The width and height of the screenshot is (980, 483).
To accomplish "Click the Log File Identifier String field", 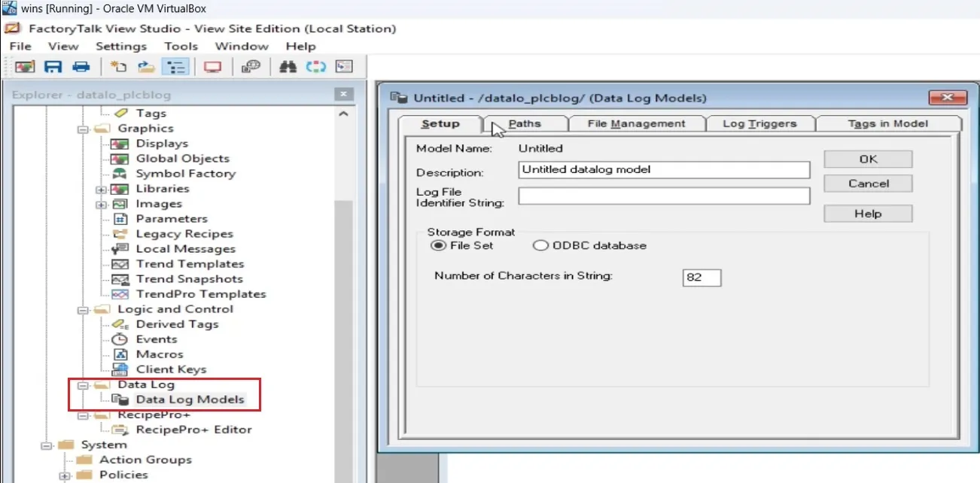I will click(x=664, y=196).
